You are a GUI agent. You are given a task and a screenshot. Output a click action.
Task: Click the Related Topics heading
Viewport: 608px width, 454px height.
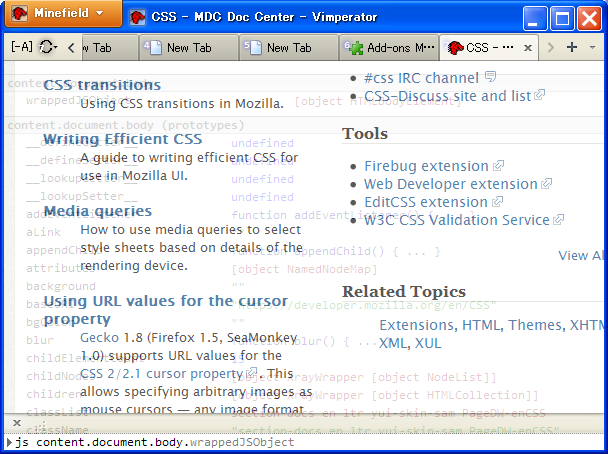pyautogui.click(x=404, y=291)
